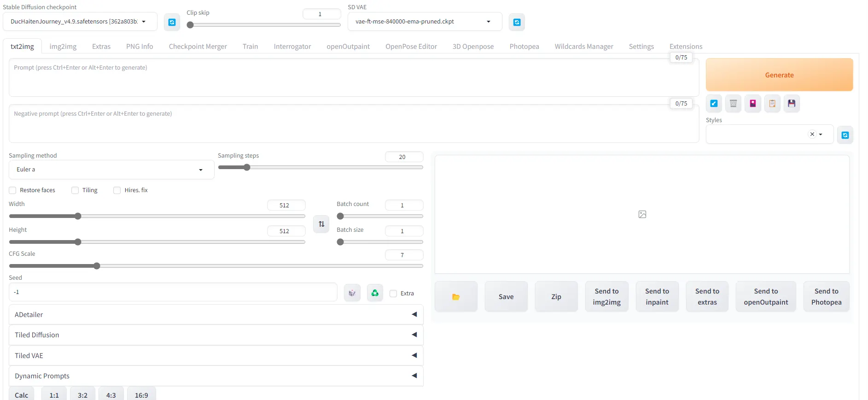The image size is (868, 400).
Task: Click the CFG Scale slider handle
Action: pyautogui.click(x=97, y=266)
